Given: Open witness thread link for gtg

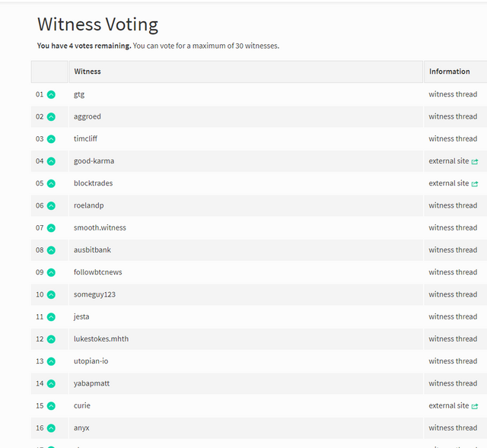Looking at the screenshot, I should (x=453, y=94).
